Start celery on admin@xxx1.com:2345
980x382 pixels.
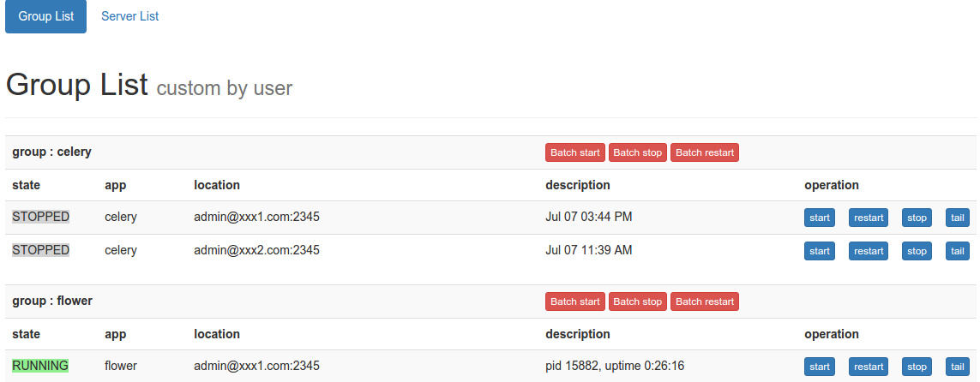point(820,218)
